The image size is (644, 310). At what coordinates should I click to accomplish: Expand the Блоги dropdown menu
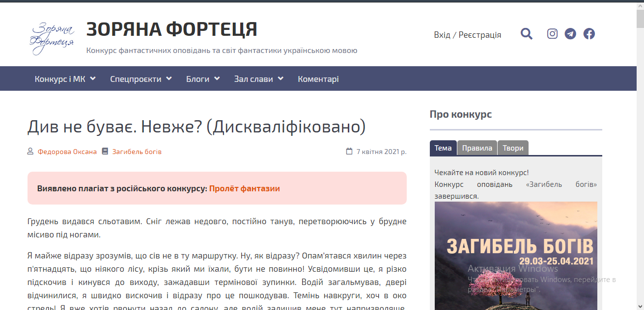tap(202, 79)
